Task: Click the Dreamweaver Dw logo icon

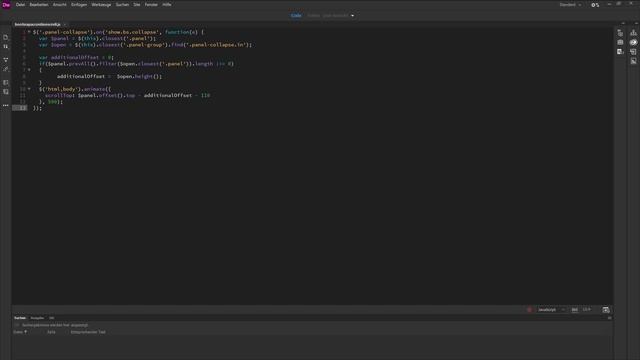Action: 6,4
